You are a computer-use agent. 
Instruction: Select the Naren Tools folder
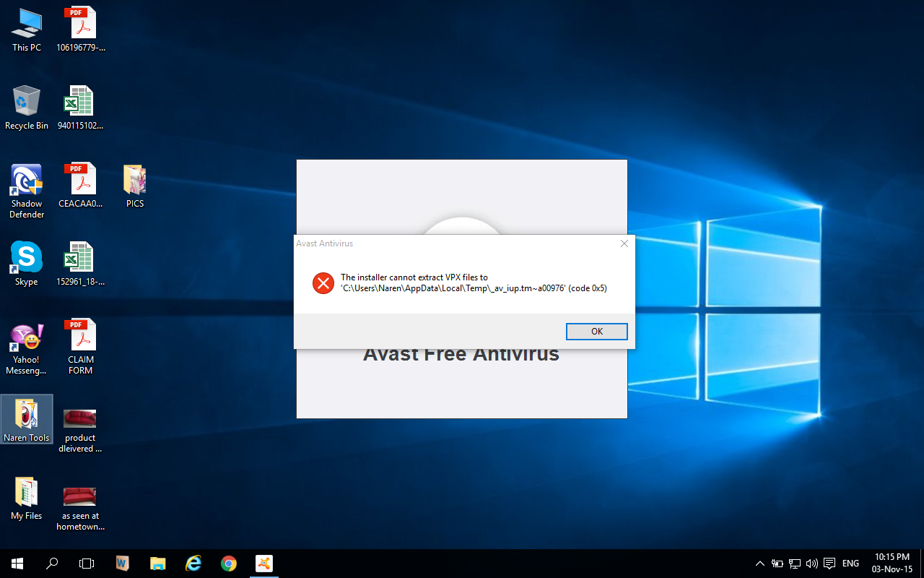click(x=27, y=419)
